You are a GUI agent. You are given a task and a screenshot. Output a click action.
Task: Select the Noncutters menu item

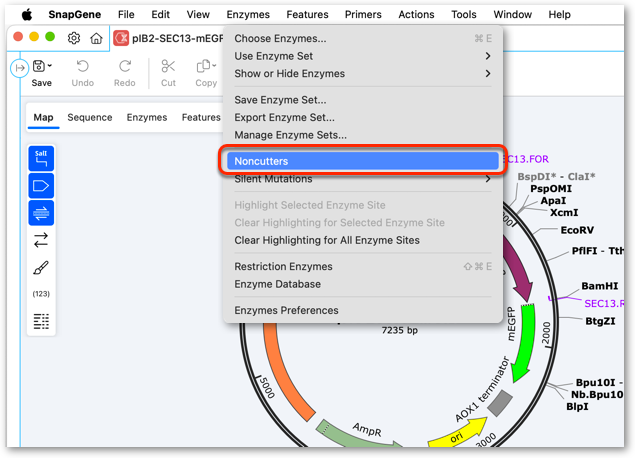tap(363, 161)
